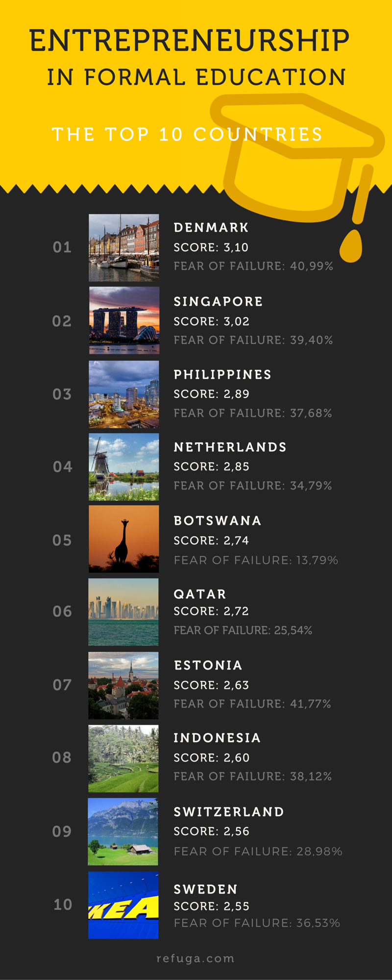
Task: Select the Switzerland mountain lake thumbnail
Action: 123,832
